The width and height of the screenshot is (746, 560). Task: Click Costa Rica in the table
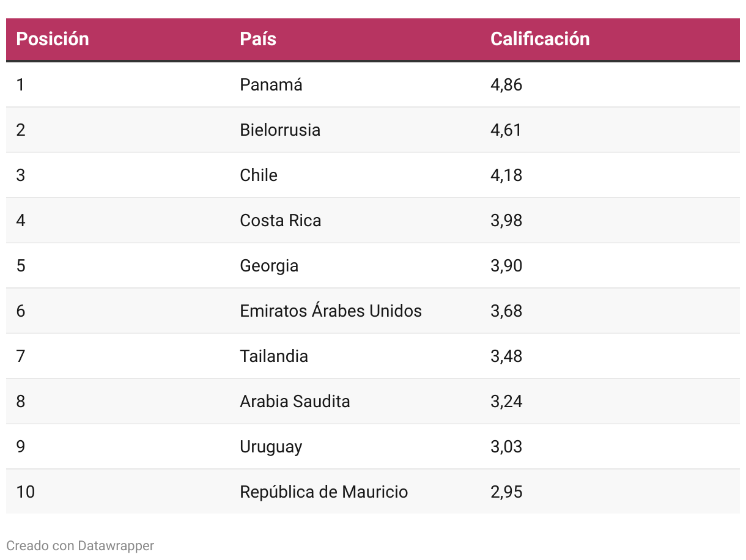coord(280,220)
